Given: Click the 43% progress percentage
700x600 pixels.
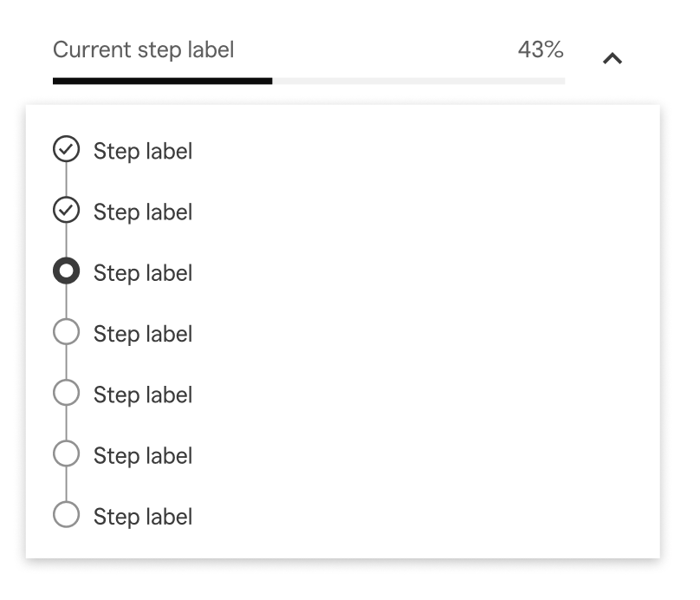Looking at the screenshot, I should tap(541, 49).
